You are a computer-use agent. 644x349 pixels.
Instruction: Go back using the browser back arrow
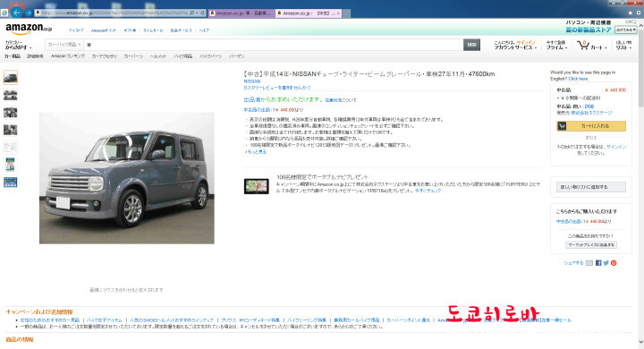[16, 13]
